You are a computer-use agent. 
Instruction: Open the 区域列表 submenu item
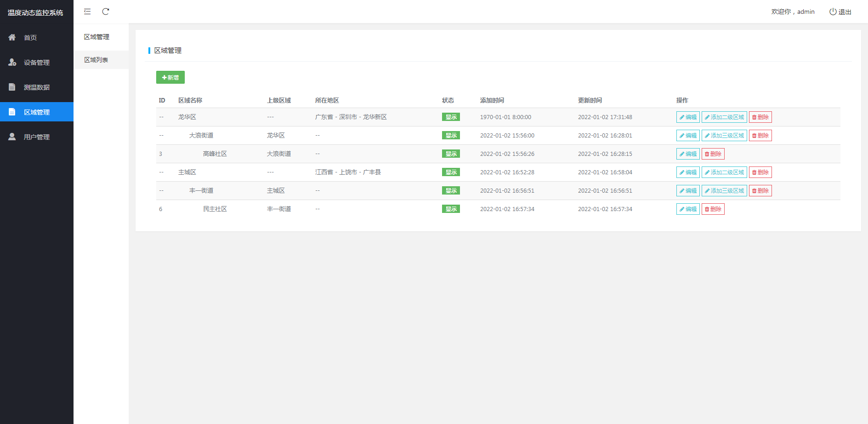96,60
